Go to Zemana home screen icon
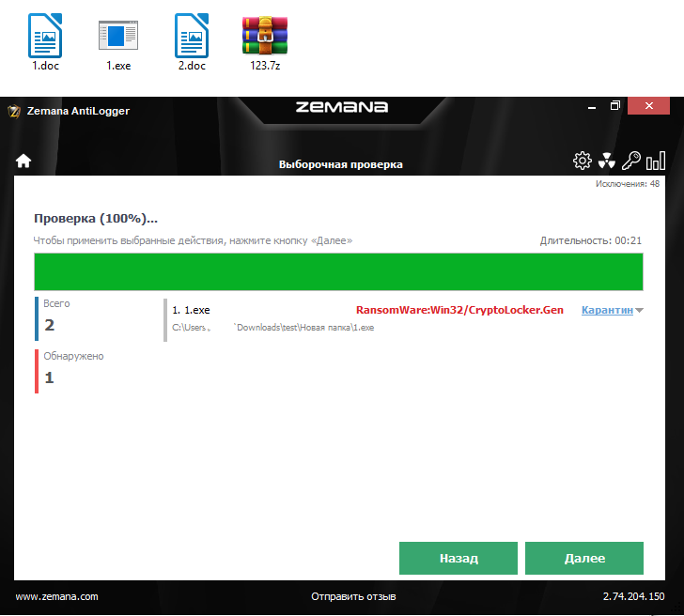 [x=23, y=161]
